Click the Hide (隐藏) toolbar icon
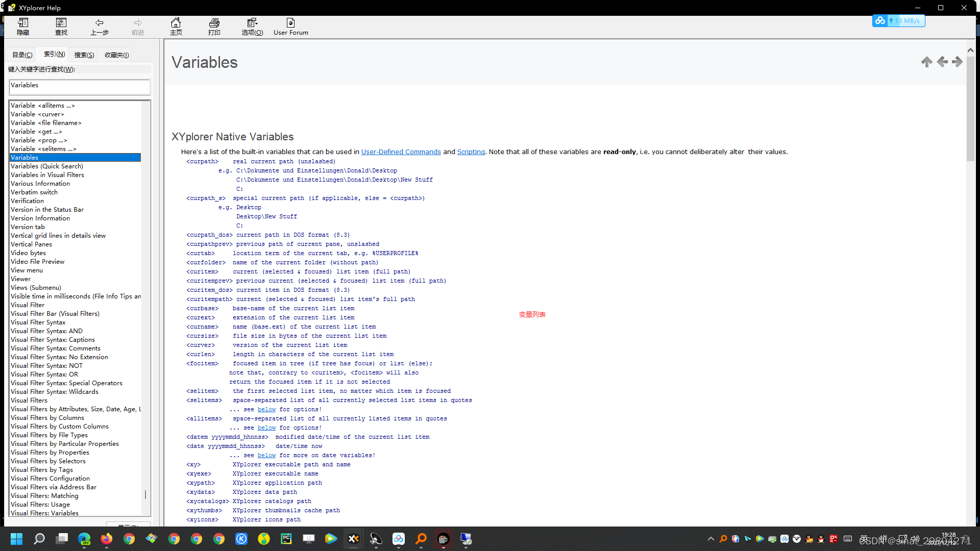This screenshot has width=980, height=551. pyautogui.click(x=23, y=27)
